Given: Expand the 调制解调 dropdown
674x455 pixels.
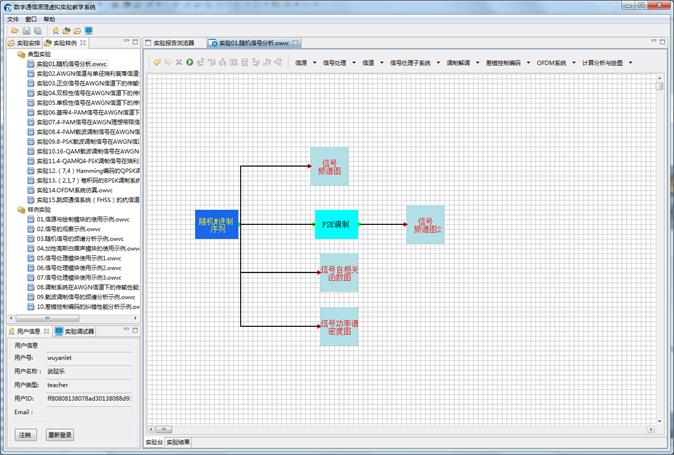Looking at the screenshot, I should (x=461, y=62).
